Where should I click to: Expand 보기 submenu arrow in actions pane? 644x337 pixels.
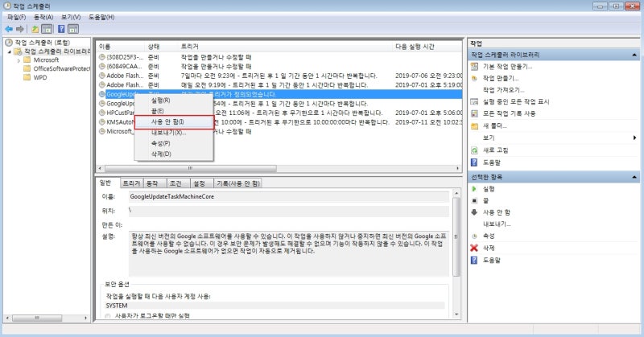pyautogui.click(x=634, y=138)
